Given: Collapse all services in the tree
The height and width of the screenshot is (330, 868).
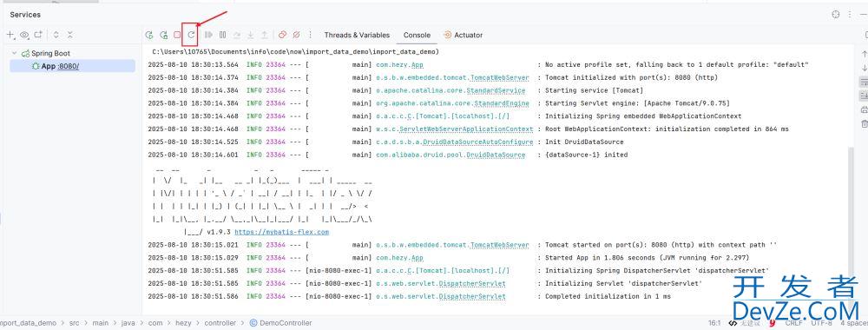Looking at the screenshot, I should coord(70,35).
